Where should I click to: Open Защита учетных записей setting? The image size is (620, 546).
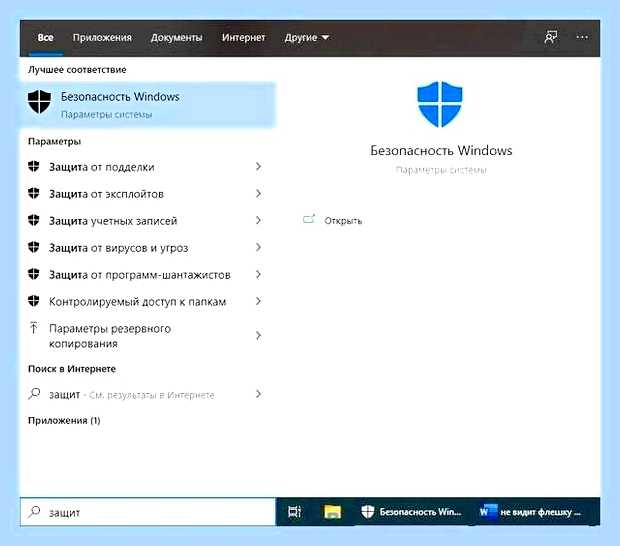[x=145, y=221]
